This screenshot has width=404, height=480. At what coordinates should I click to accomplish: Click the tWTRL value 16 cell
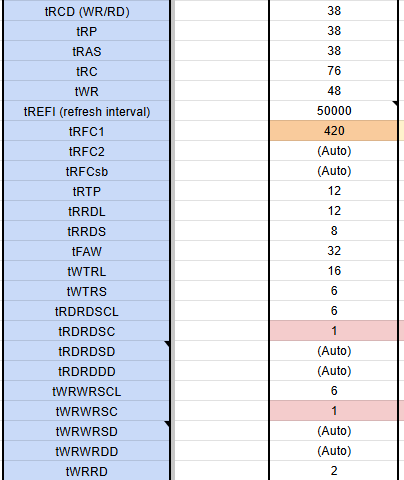tap(334, 271)
